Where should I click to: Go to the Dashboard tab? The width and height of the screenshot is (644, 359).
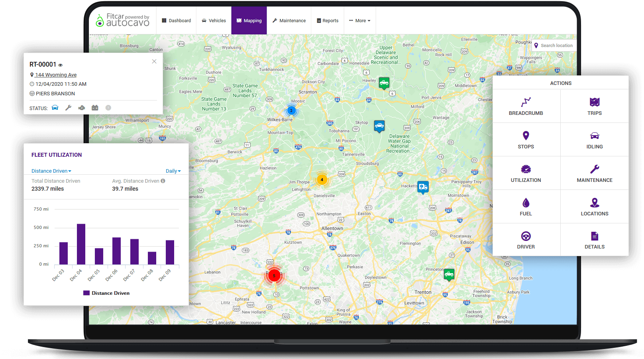click(x=176, y=21)
